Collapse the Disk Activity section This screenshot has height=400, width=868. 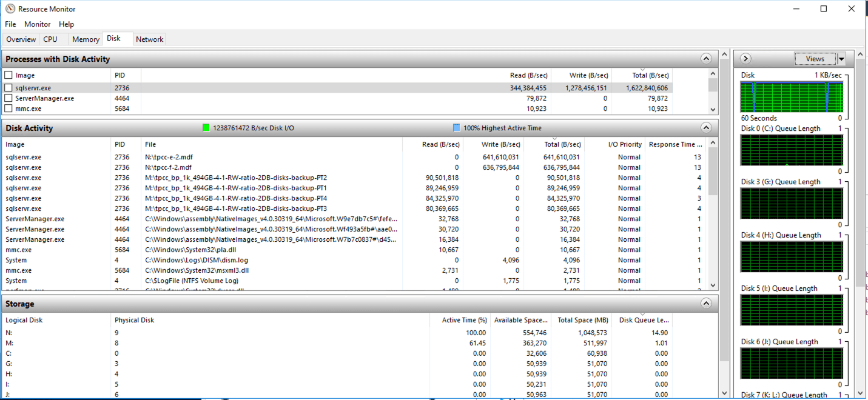click(706, 127)
